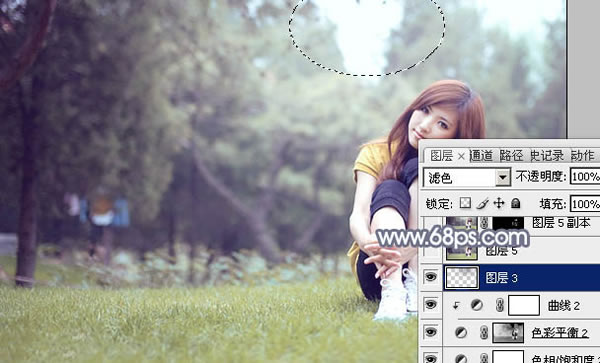The width and height of the screenshot is (600, 363).
Task: Show 图层 5 副本 via its empty eye box
Action: 431,222
